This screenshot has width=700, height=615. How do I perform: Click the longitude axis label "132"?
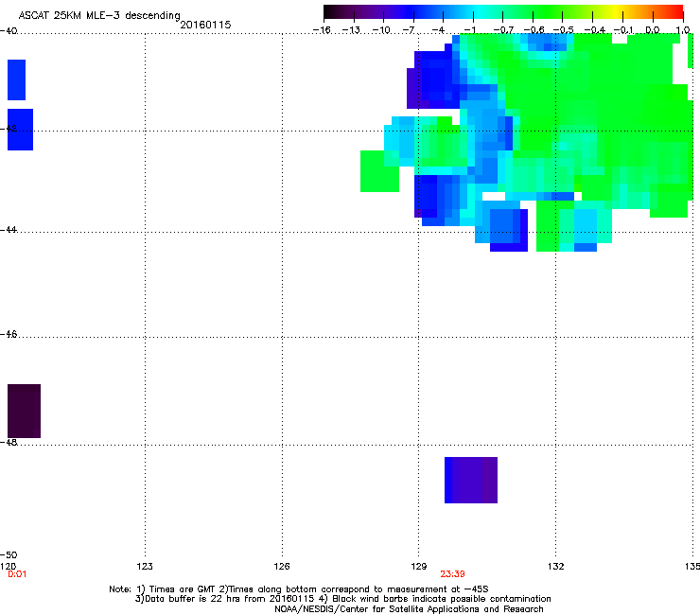point(556,567)
